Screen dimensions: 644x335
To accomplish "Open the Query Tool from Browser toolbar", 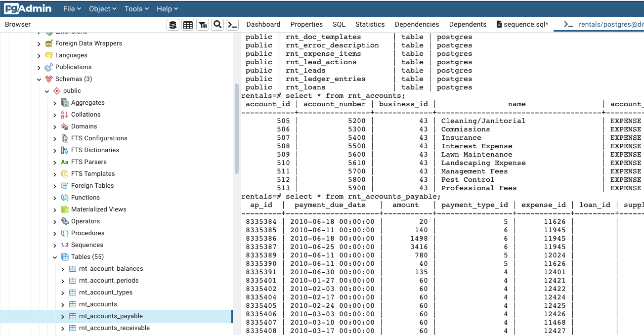I will coord(172,25).
